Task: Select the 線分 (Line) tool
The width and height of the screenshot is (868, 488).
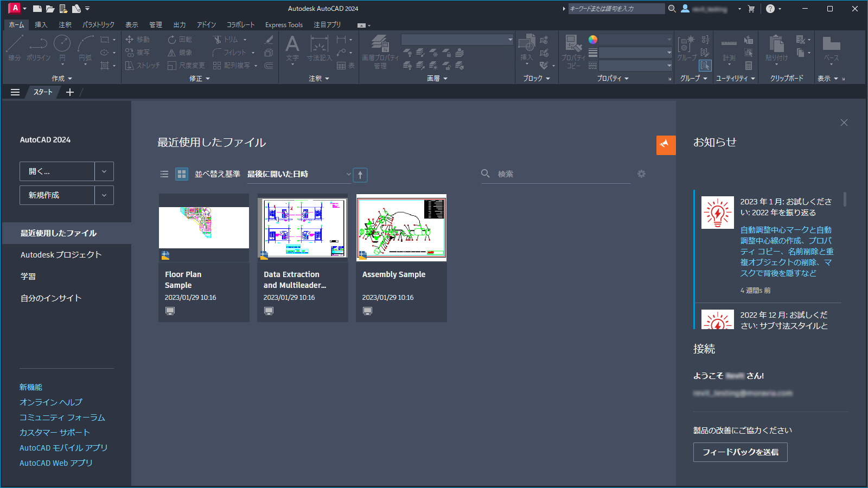Action: [x=14, y=49]
